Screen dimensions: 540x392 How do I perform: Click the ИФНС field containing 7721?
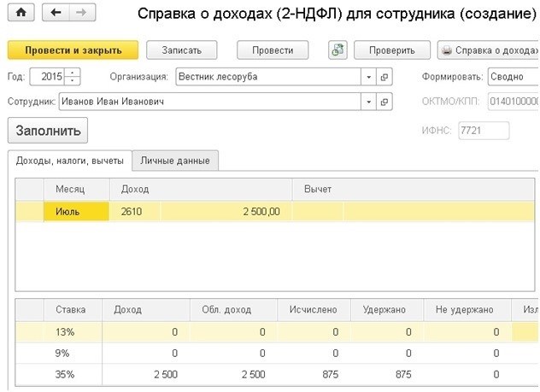point(483,132)
